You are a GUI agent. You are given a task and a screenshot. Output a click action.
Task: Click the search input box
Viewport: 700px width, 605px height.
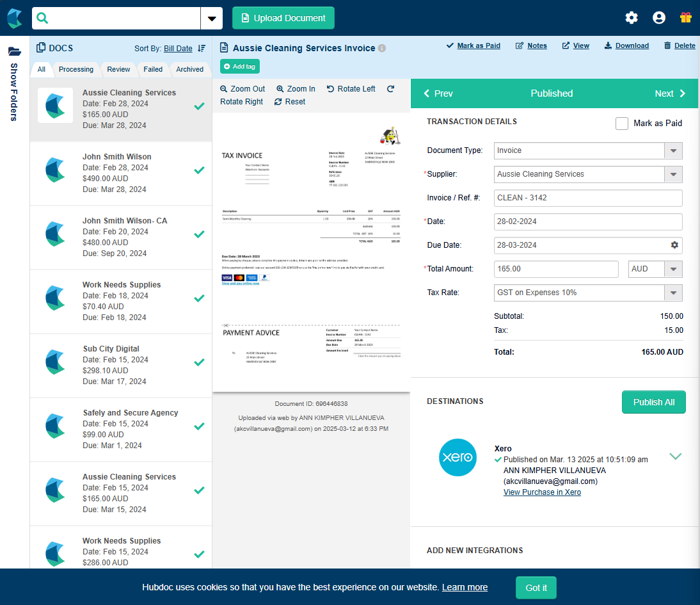click(116, 19)
